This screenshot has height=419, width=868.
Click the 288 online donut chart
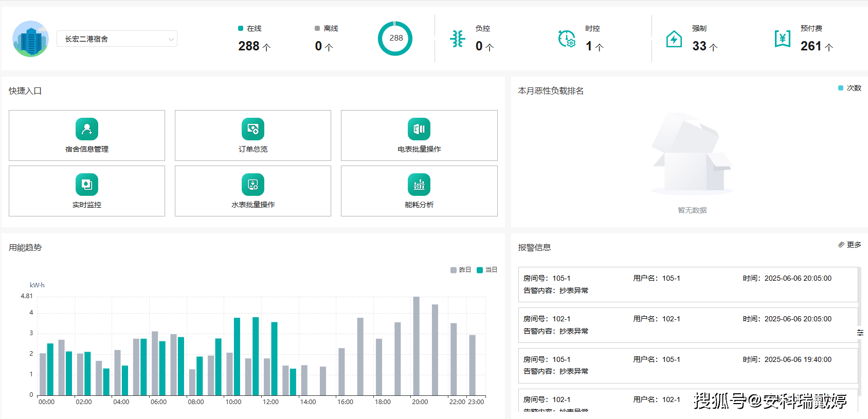pyautogui.click(x=395, y=39)
